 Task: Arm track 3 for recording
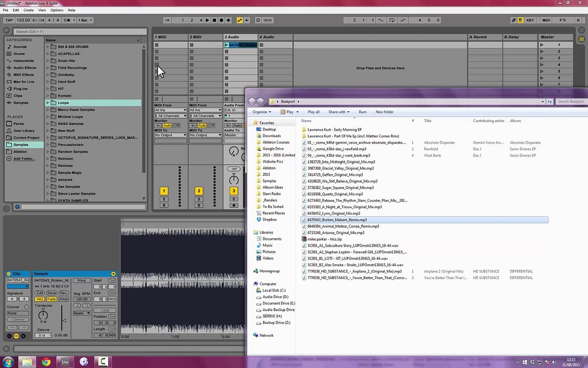pos(234,205)
